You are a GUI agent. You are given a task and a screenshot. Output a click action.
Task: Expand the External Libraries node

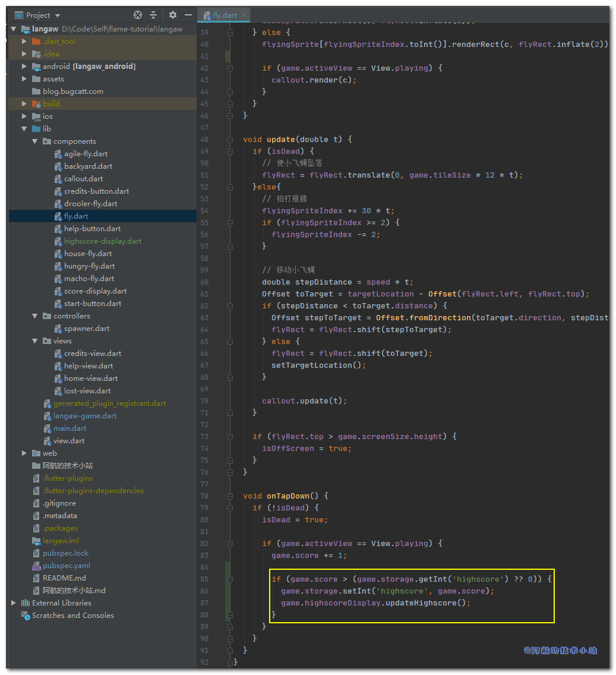tap(14, 603)
